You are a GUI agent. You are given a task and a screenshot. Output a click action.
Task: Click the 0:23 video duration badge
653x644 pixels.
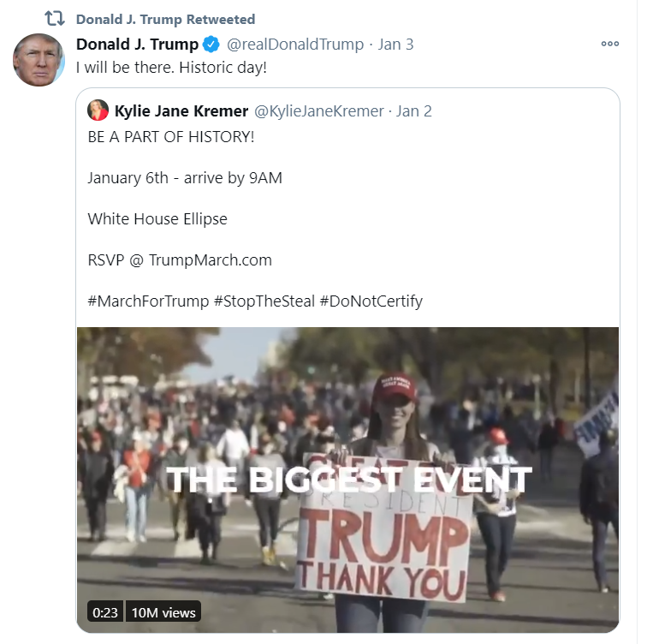pyautogui.click(x=105, y=612)
